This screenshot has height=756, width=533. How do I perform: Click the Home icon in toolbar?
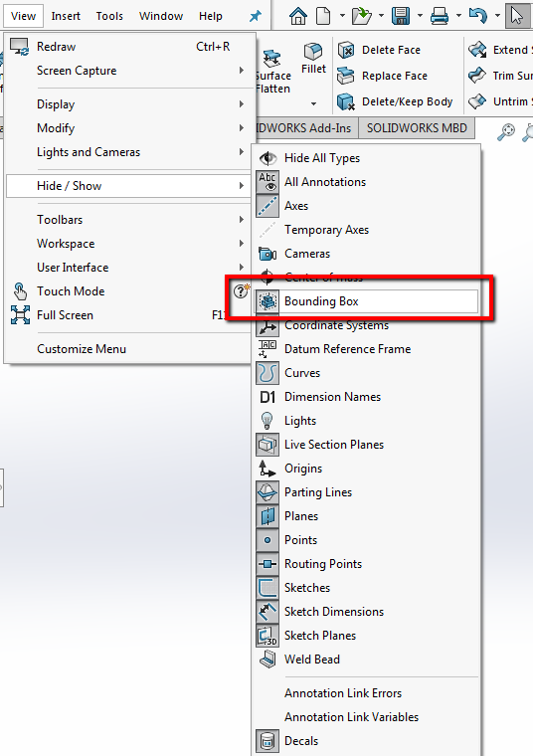pyautogui.click(x=298, y=16)
